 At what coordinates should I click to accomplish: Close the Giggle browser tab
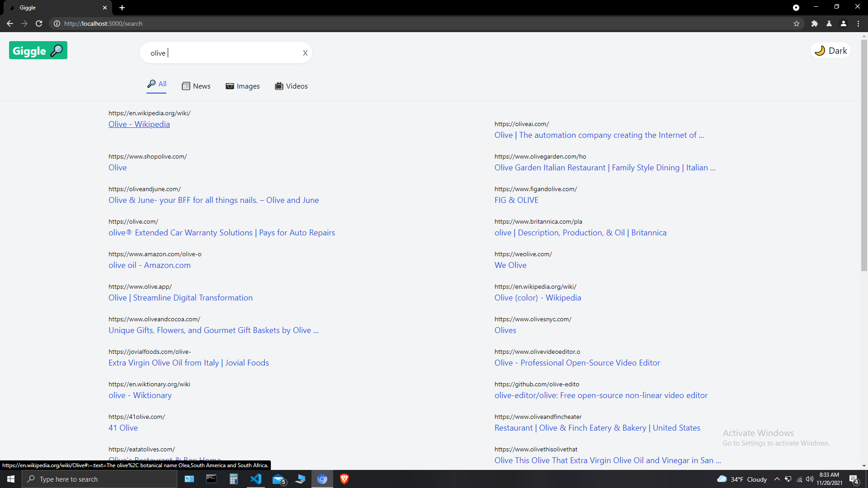(105, 8)
